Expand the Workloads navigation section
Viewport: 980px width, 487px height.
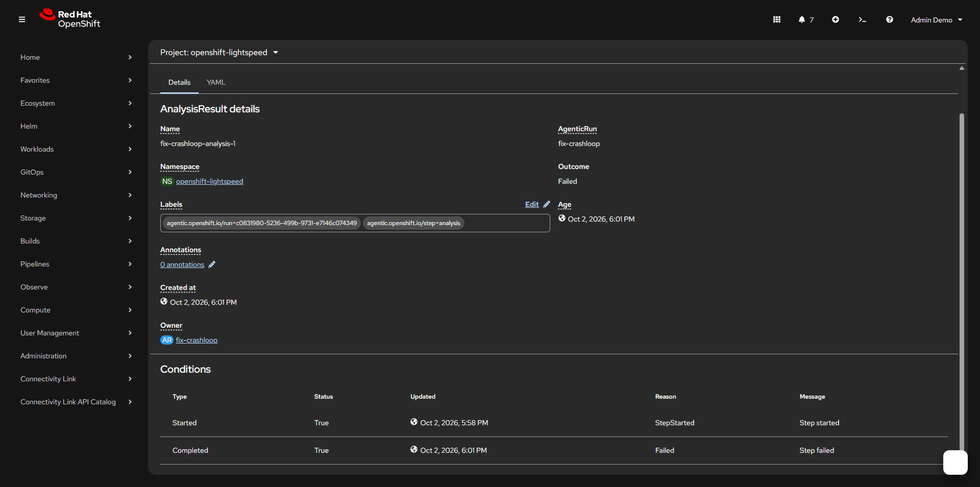(x=76, y=149)
